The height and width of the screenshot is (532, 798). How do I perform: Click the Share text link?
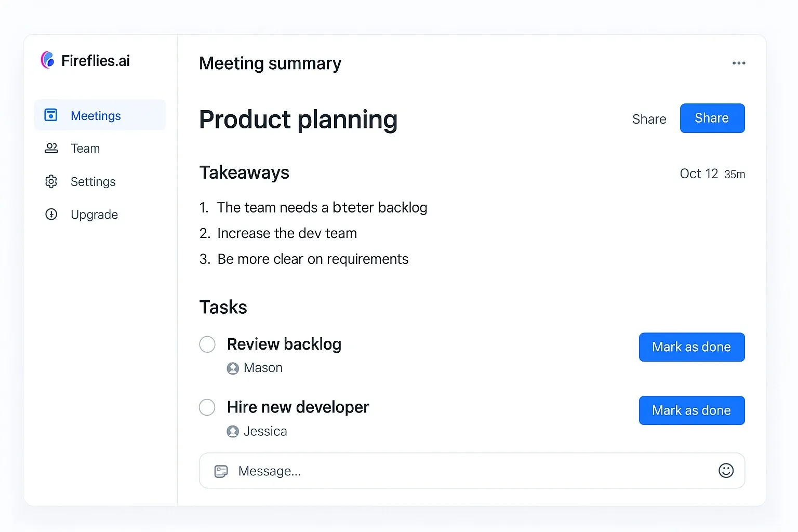(x=649, y=118)
